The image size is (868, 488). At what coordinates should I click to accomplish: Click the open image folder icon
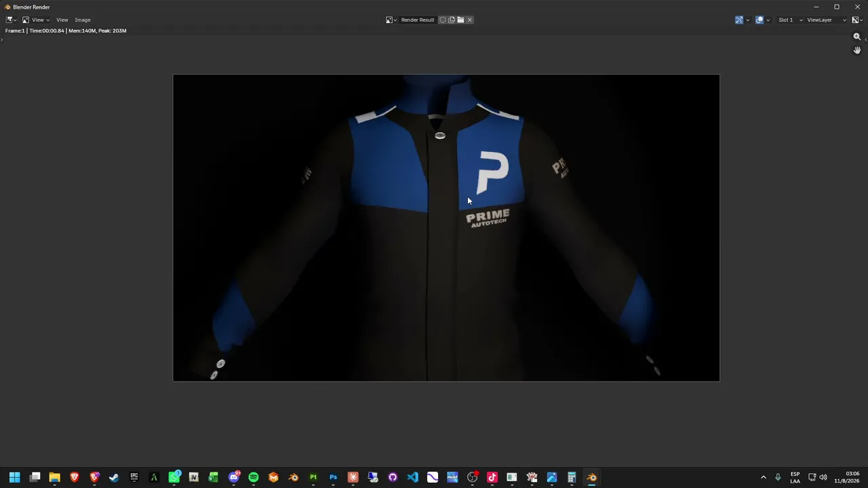coord(460,20)
